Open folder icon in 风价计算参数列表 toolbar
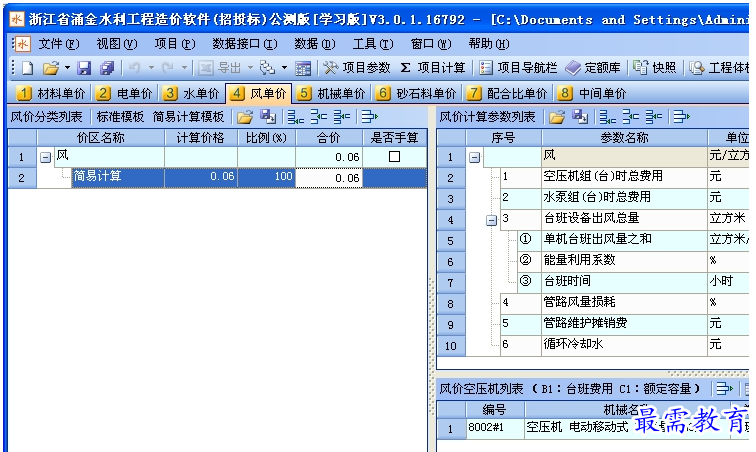 (557, 117)
